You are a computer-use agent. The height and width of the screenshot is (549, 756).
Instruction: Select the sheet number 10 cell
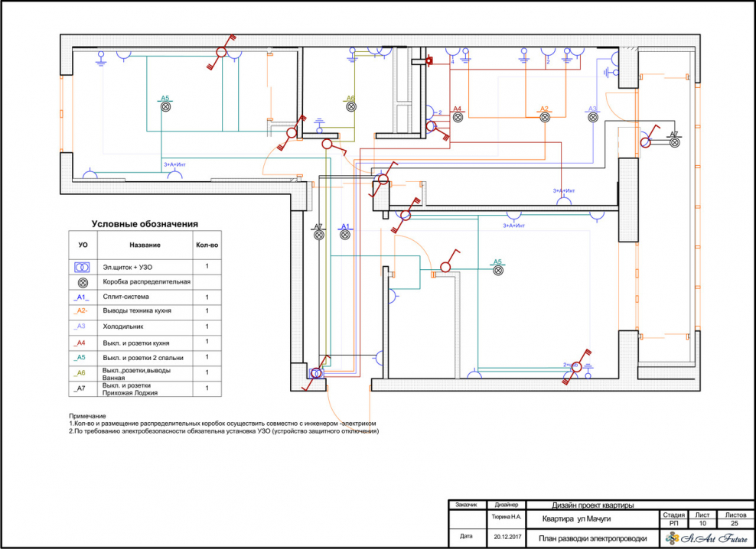pyautogui.click(x=702, y=524)
